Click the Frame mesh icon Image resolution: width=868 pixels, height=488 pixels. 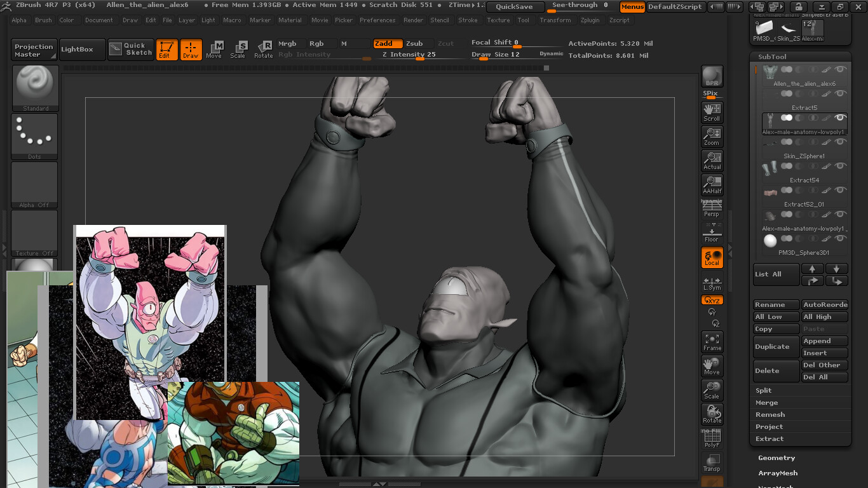[x=712, y=342]
